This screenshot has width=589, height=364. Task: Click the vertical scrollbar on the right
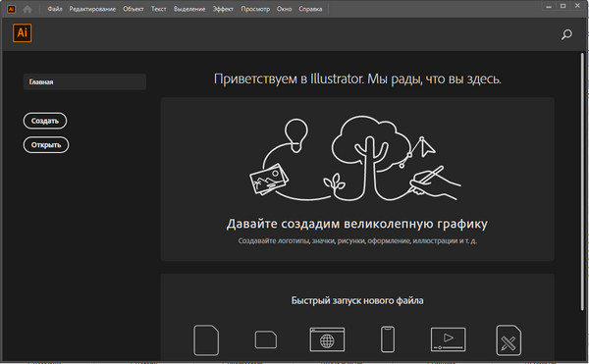click(582, 182)
